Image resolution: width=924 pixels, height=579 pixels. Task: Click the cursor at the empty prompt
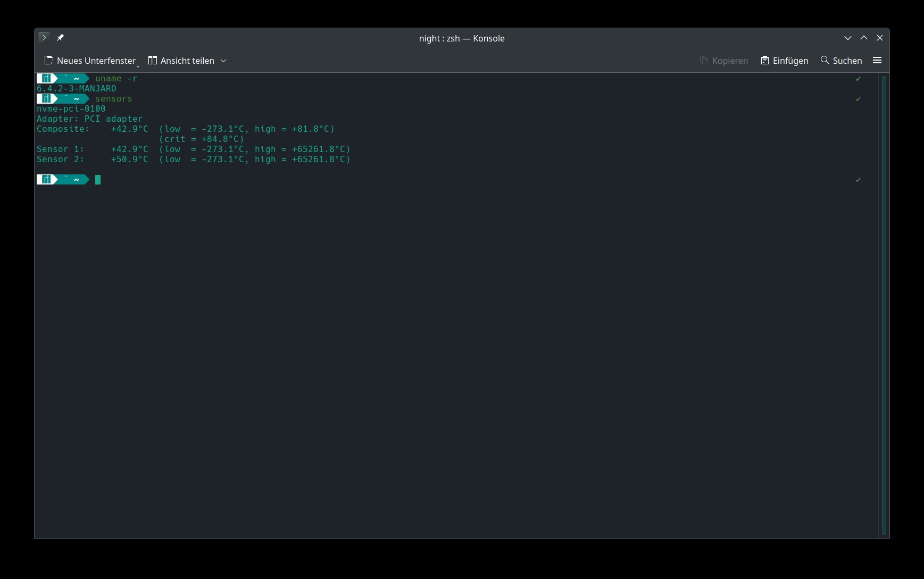[98, 180]
